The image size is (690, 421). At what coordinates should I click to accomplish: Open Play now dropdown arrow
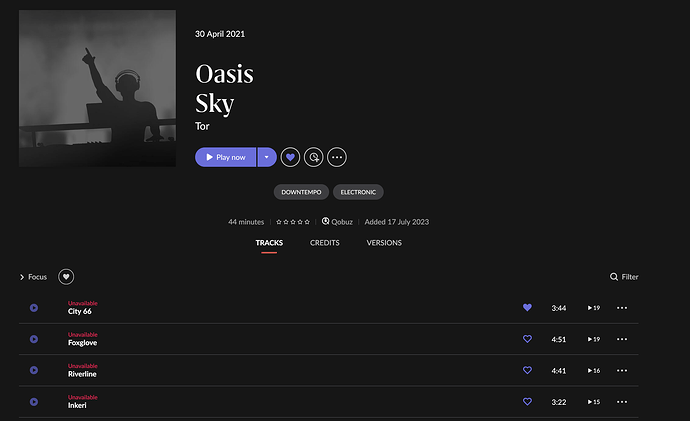click(x=267, y=157)
